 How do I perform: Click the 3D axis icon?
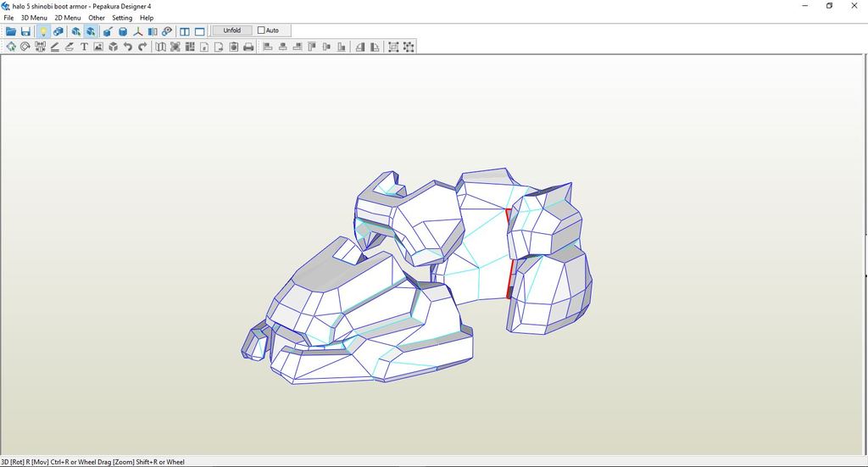tap(138, 31)
